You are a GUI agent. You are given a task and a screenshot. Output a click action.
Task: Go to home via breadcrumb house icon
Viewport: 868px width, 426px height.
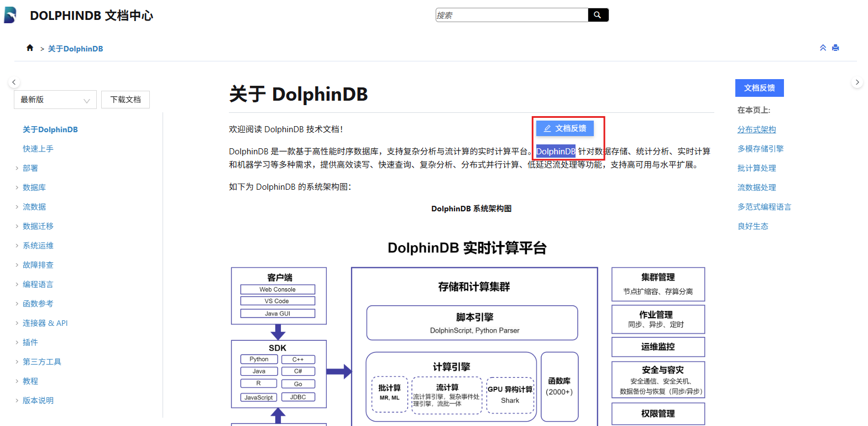pyautogui.click(x=30, y=48)
